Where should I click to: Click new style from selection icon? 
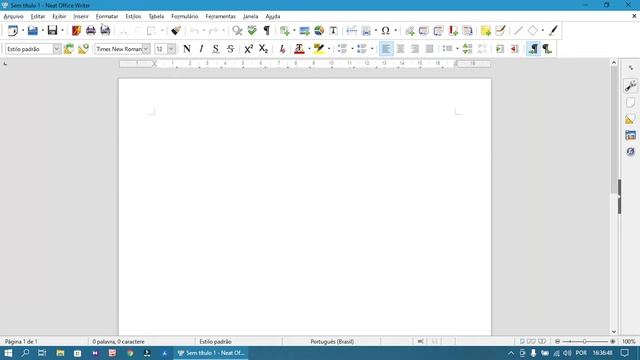point(83,49)
